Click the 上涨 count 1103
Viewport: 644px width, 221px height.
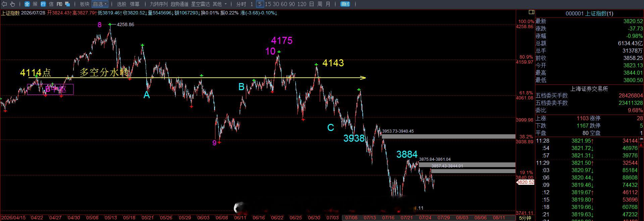pos(583,118)
